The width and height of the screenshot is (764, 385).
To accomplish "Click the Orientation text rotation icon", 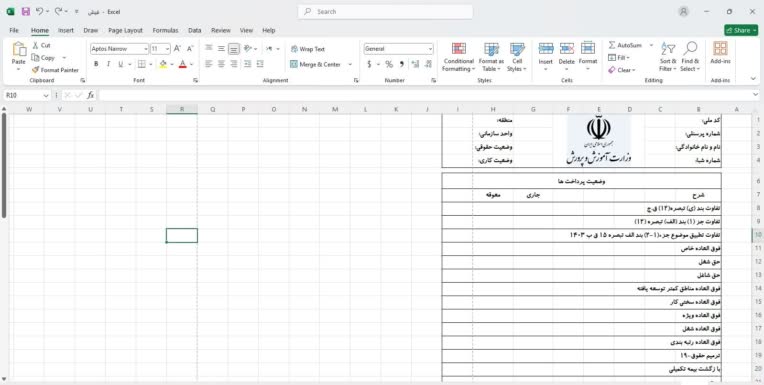I will [x=248, y=48].
